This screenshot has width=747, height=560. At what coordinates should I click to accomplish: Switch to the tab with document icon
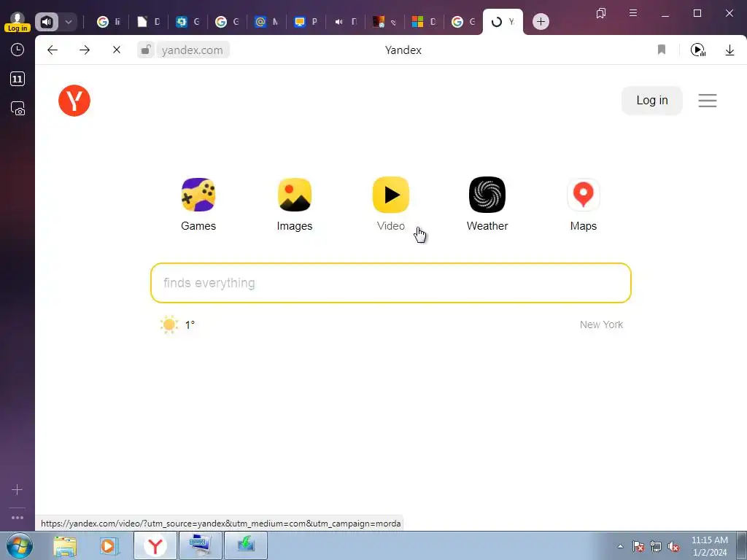pos(148,22)
